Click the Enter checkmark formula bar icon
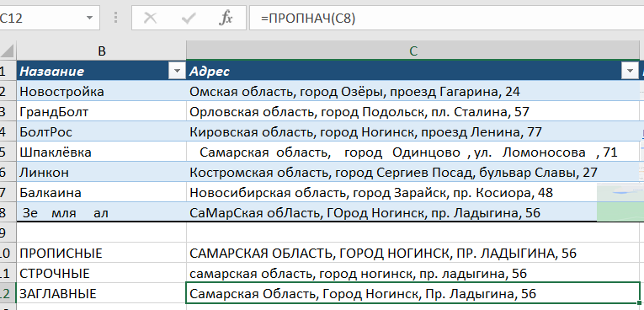 click(188, 18)
